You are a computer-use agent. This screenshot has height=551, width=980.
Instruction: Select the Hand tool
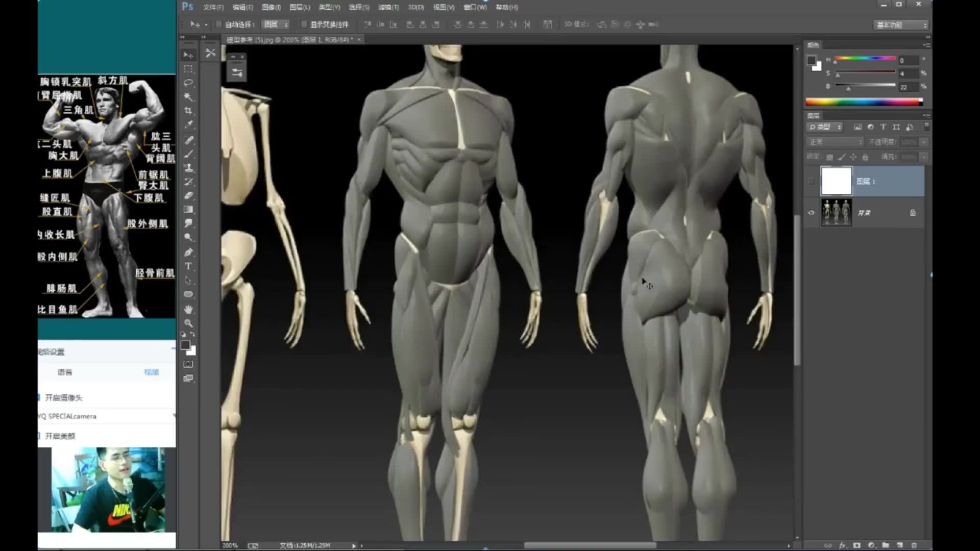point(188,309)
